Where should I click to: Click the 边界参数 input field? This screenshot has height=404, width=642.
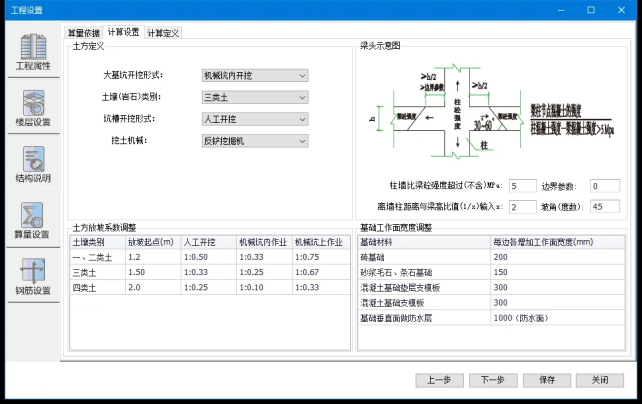605,186
